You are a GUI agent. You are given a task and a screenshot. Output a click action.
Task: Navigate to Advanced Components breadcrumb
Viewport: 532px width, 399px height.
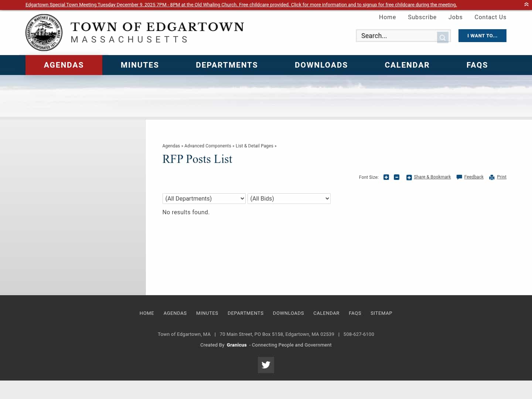click(x=208, y=146)
